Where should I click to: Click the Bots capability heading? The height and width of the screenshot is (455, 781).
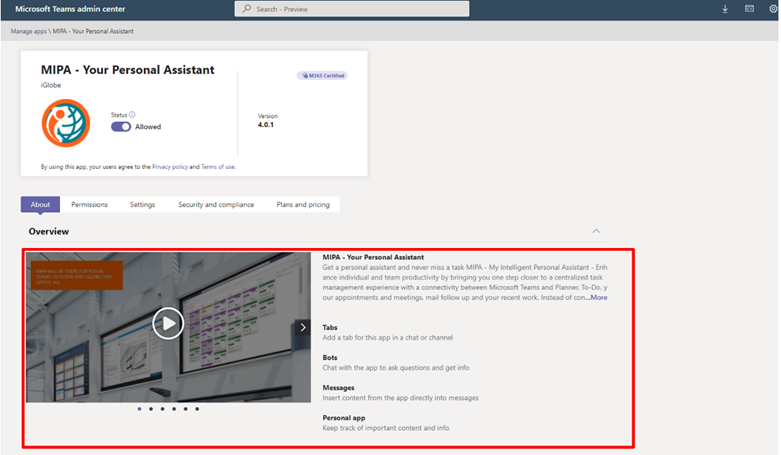330,358
